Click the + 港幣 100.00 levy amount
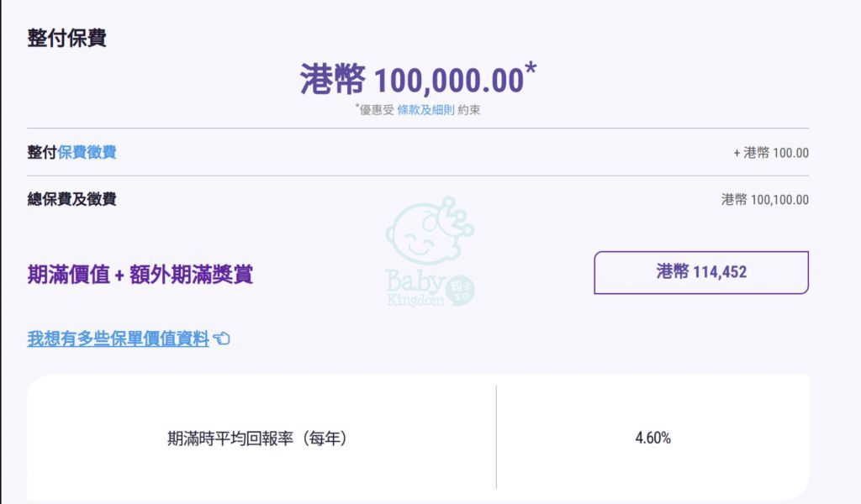The height and width of the screenshot is (504, 861). [771, 153]
